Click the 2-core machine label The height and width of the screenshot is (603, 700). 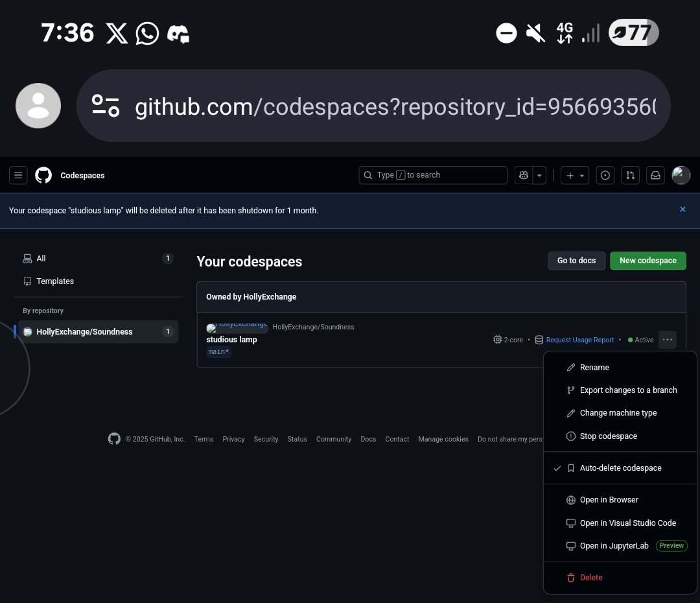pos(508,340)
